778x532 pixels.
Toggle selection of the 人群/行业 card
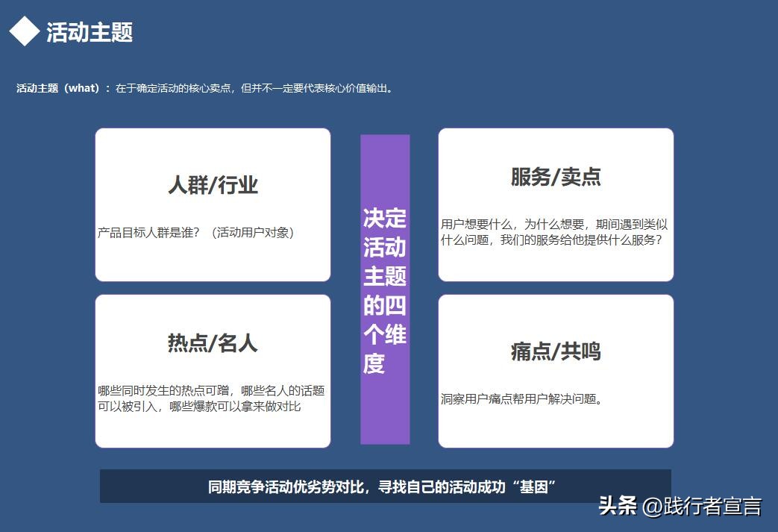[213, 204]
